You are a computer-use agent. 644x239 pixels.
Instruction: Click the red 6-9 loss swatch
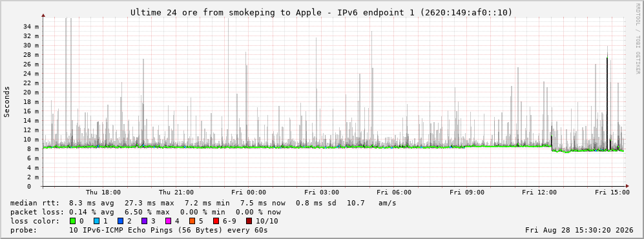pos(216,221)
